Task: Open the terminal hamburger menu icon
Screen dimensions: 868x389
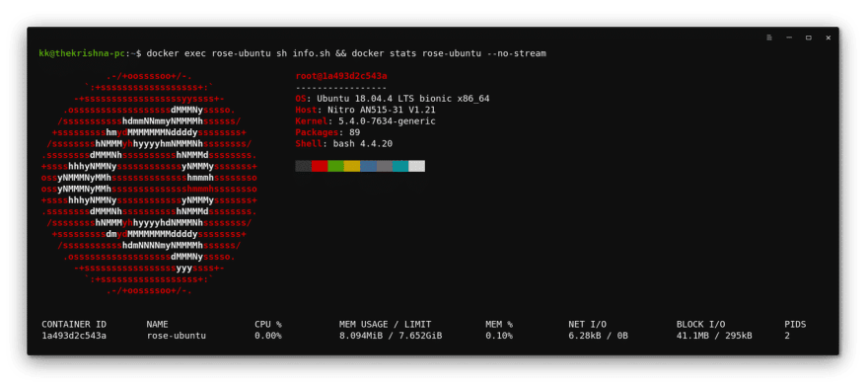Action: (x=769, y=38)
